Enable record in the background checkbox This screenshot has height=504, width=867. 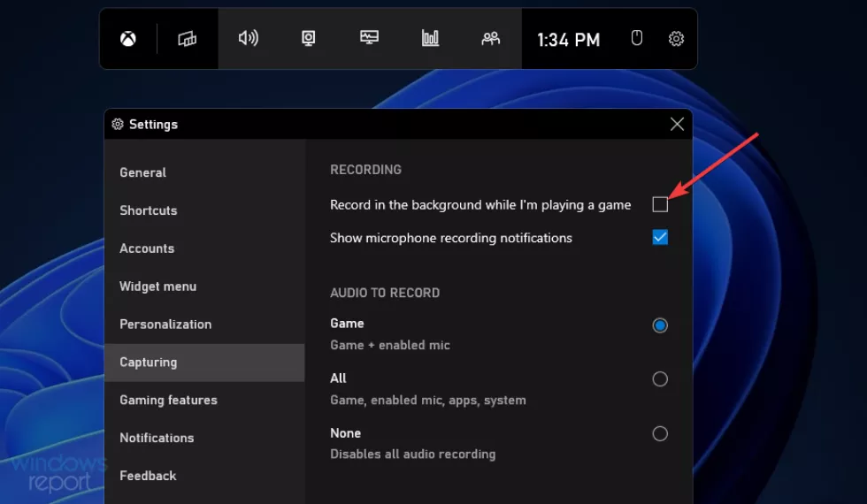660,204
